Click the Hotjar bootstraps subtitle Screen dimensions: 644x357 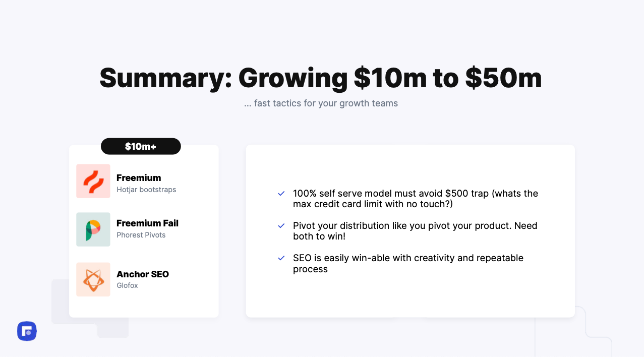pyautogui.click(x=146, y=190)
